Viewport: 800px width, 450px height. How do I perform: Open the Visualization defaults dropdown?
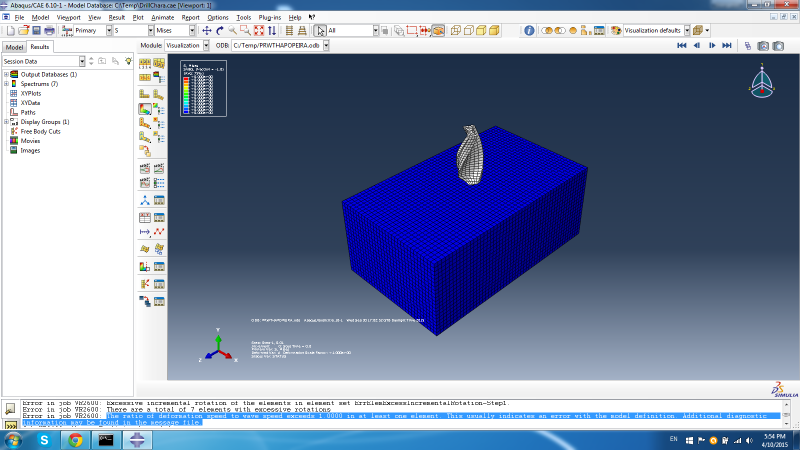click(687, 31)
